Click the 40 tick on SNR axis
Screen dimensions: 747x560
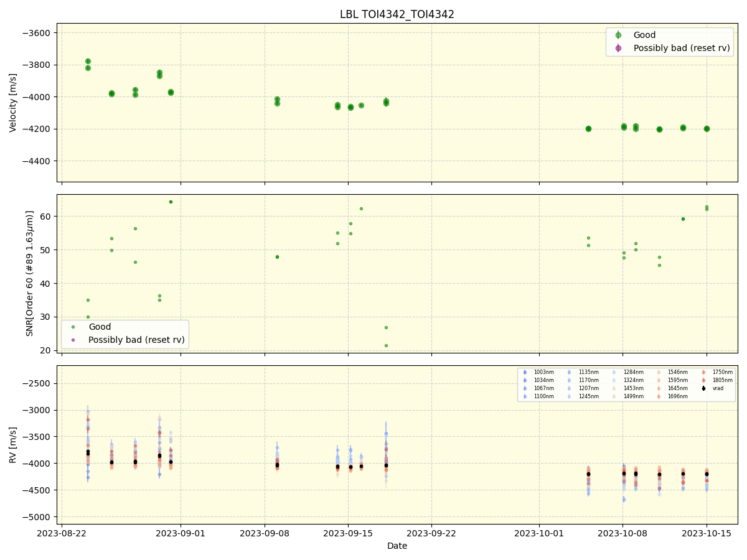[x=47, y=284]
